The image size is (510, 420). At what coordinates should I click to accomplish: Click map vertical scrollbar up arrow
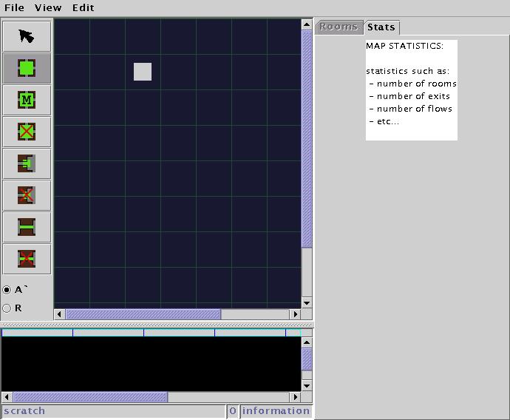307,24
